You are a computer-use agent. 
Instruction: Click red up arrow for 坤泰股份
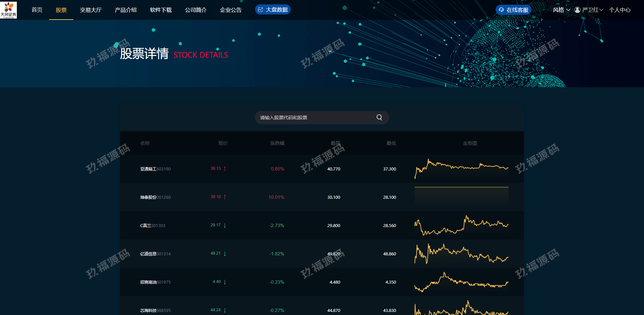[x=225, y=197]
